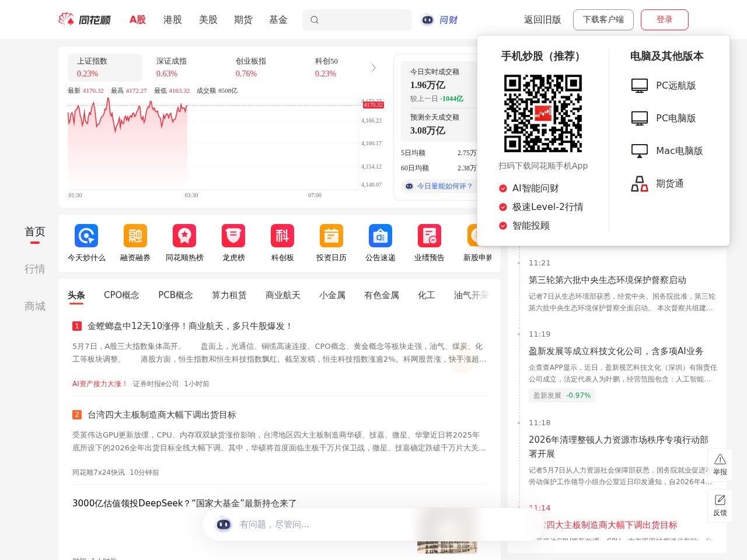The image size is (747, 560).
Task: Open 新股申购 shortcut icon
Action: tap(474, 236)
